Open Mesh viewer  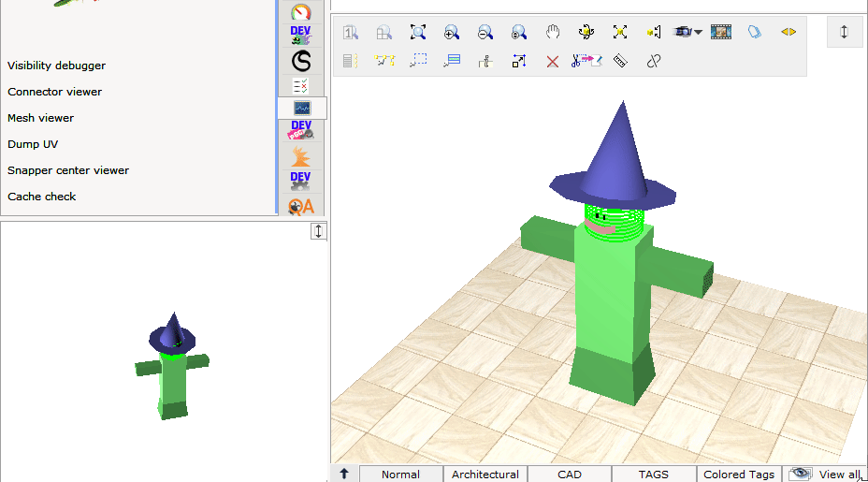pyautogui.click(x=40, y=118)
